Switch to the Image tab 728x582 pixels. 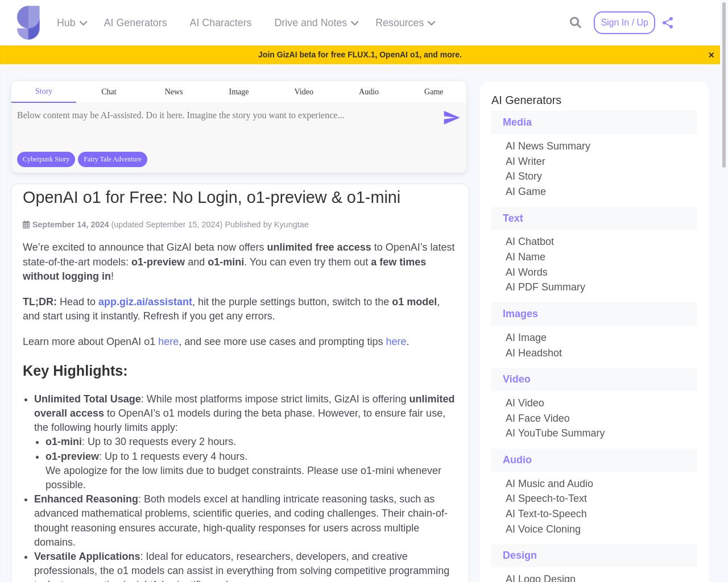click(239, 92)
